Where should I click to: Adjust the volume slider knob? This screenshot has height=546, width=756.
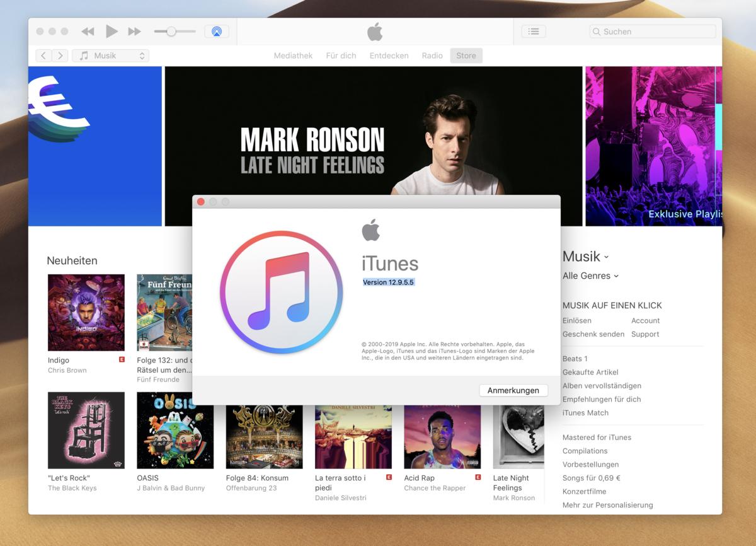click(171, 32)
